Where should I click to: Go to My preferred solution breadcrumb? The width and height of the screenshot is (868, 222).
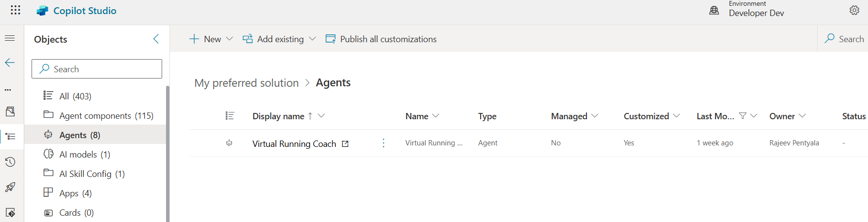[246, 83]
